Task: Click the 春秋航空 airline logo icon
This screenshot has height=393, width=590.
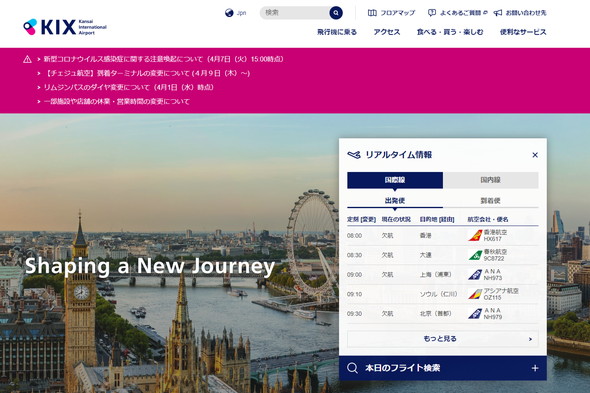Action: tap(475, 255)
